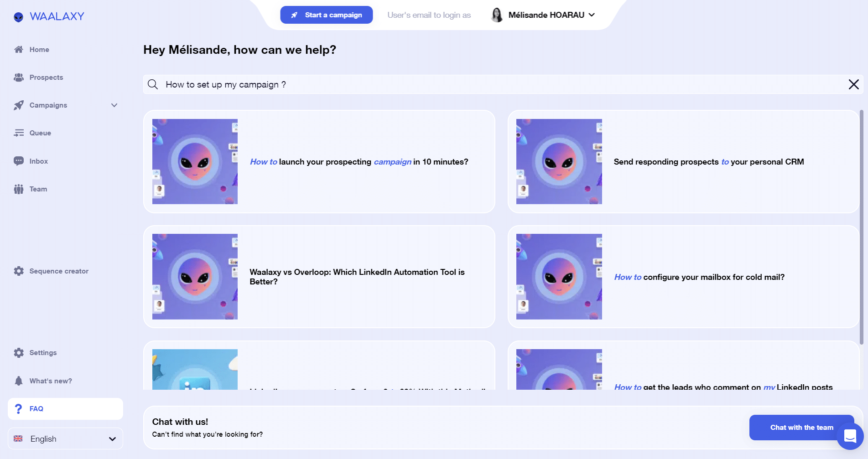The height and width of the screenshot is (459, 868).
Task: Click 'Hey Mélisande, how can we help?' heading
Action: click(x=239, y=50)
